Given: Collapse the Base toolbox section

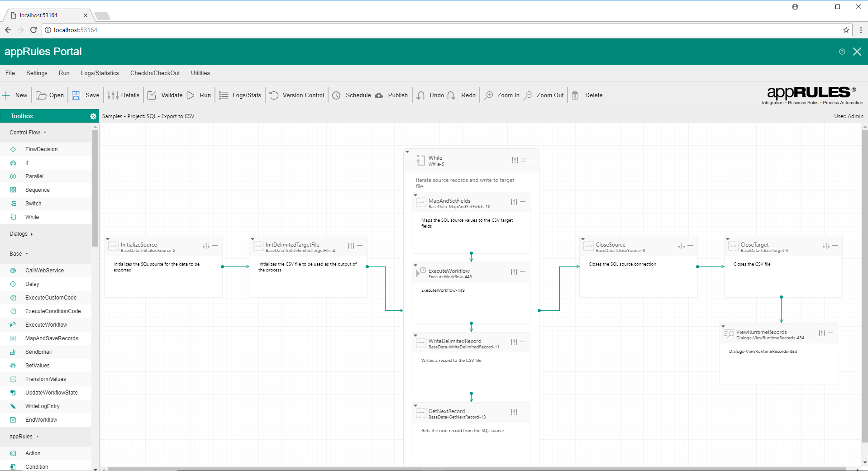Looking at the screenshot, I should [19, 254].
